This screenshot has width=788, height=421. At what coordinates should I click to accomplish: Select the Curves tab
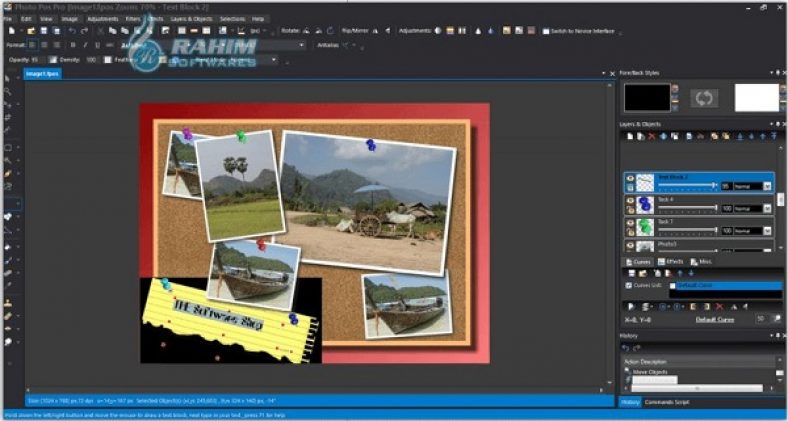(x=638, y=262)
